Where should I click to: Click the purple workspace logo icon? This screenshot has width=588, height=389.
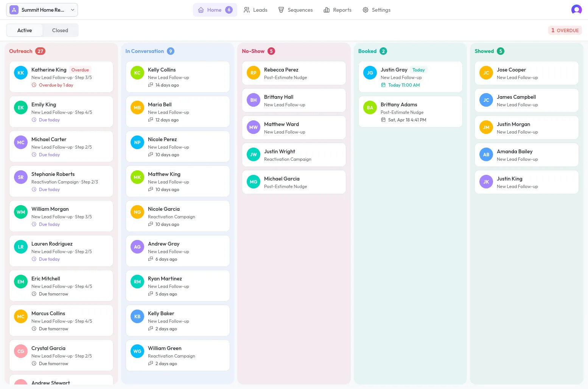(14, 9)
